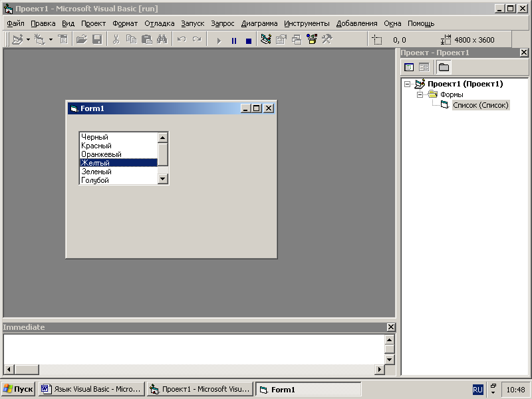This screenshot has height=399, width=532.
Task: Open the Add Project dropdown arrow
Action: coord(28,40)
